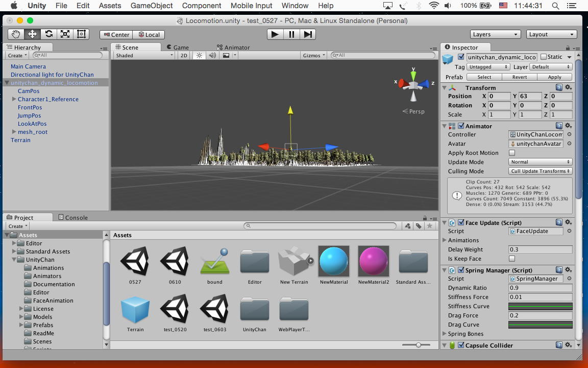
Task: Click the prefab Revert button
Action: (x=519, y=77)
